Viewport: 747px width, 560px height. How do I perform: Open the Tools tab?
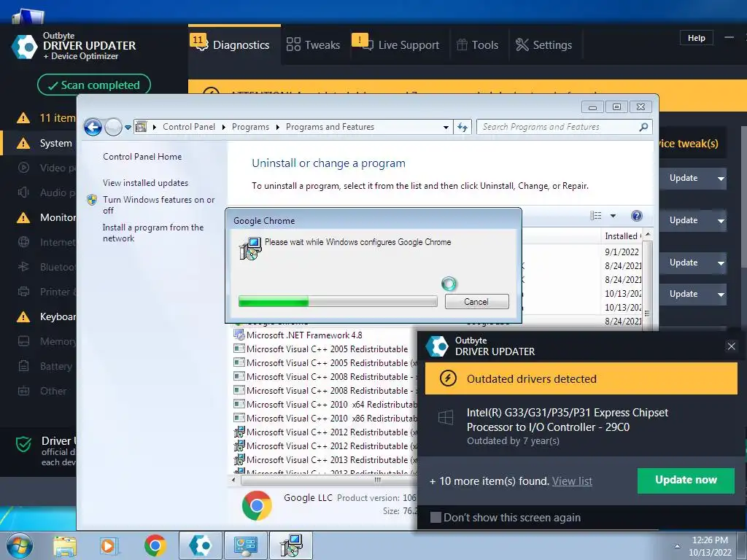point(477,44)
